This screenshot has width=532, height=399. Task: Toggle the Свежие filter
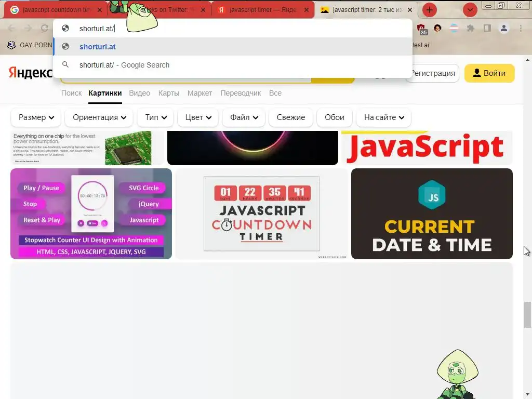click(291, 117)
